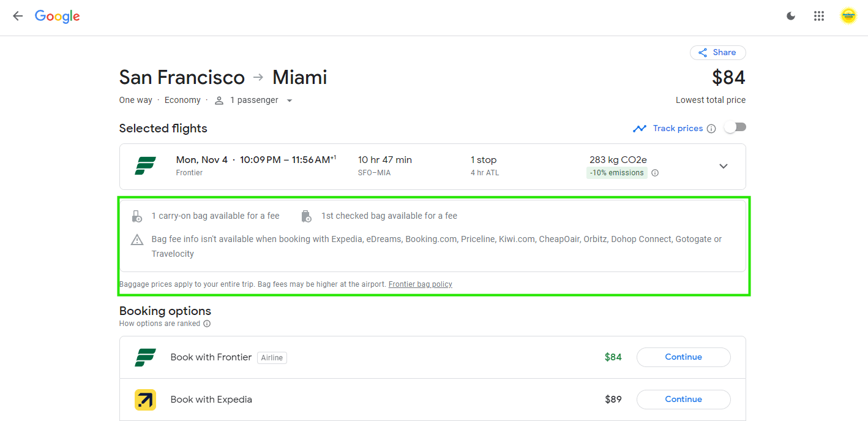
Task: Click the info icon beside How options are ranked
Action: [207, 323]
